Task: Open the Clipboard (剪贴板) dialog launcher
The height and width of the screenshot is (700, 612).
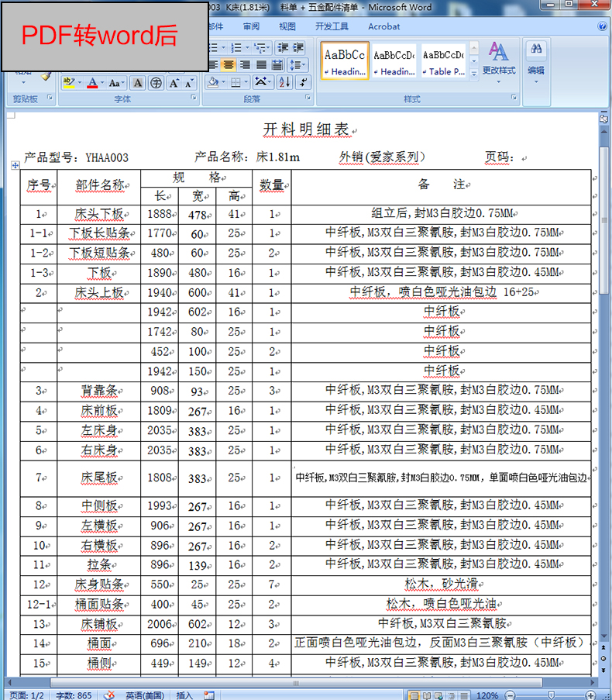Action: point(50,98)
